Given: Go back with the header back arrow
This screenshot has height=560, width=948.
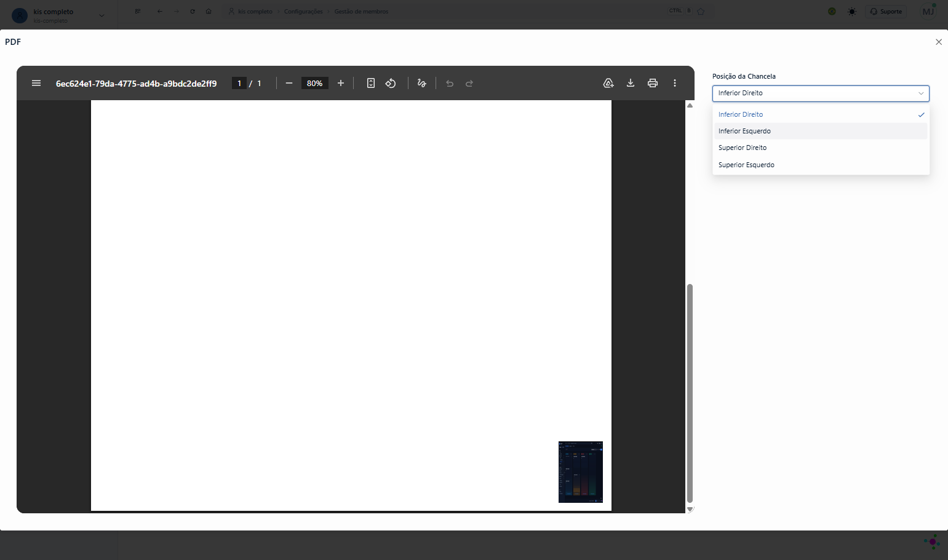Looking at the screenshot, I should coord(160,12).
